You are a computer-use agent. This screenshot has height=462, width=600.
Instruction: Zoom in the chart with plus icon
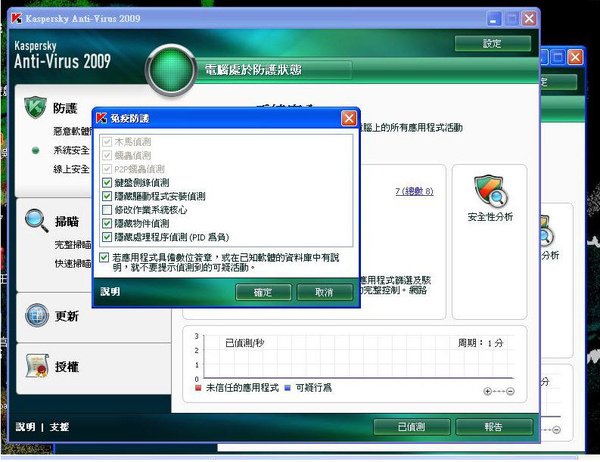pos(487,391)
